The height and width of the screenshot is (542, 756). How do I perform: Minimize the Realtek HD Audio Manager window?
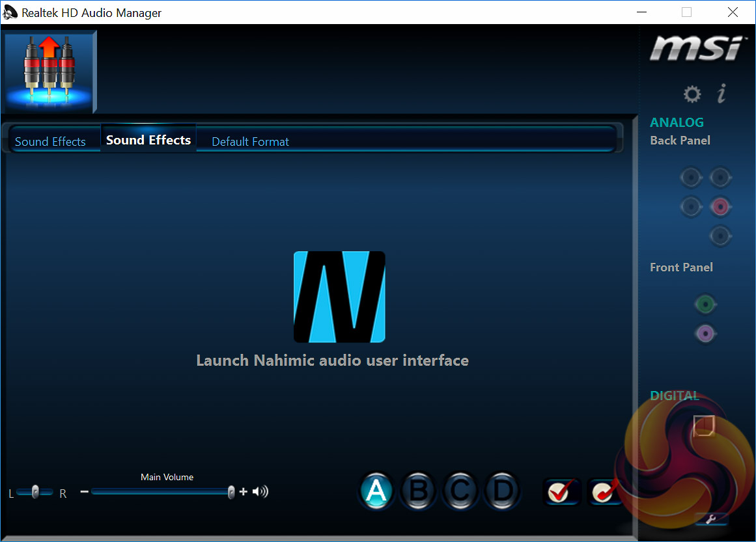tap(641, 12)
